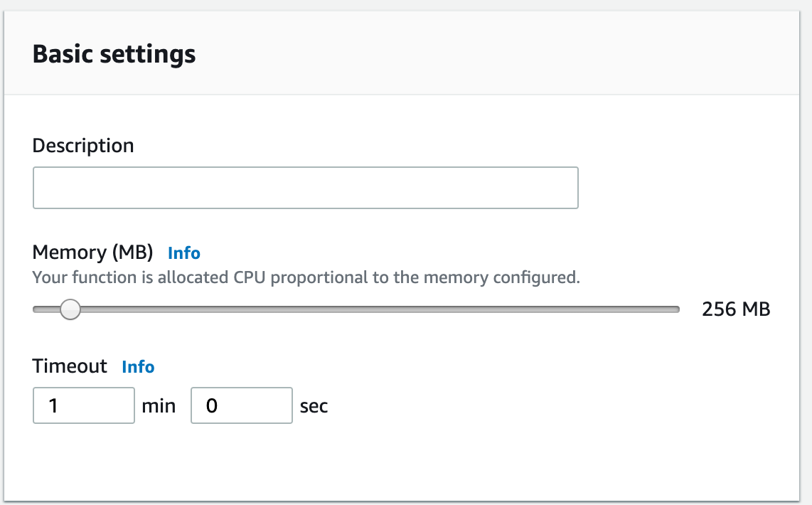Click the CPU proportional to memory helper text
Screen dimensions: 812x505
click(x=306, y=277)
